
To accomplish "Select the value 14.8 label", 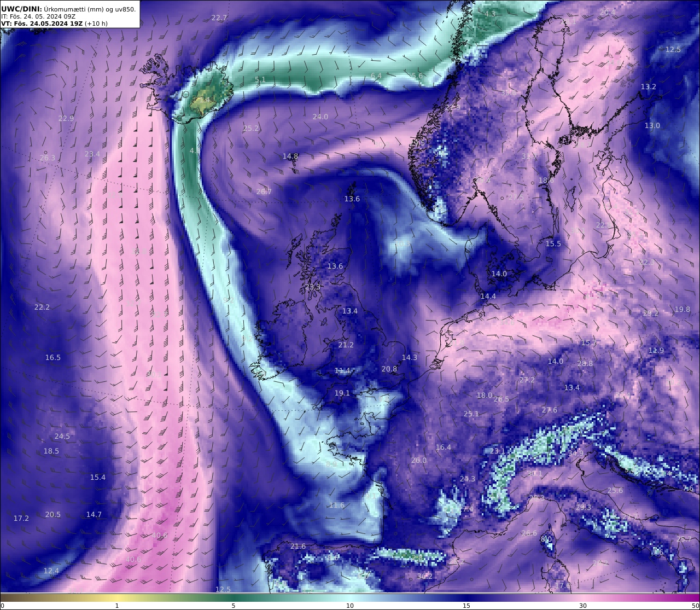I will pyautogui.click(x=290, y=156).
